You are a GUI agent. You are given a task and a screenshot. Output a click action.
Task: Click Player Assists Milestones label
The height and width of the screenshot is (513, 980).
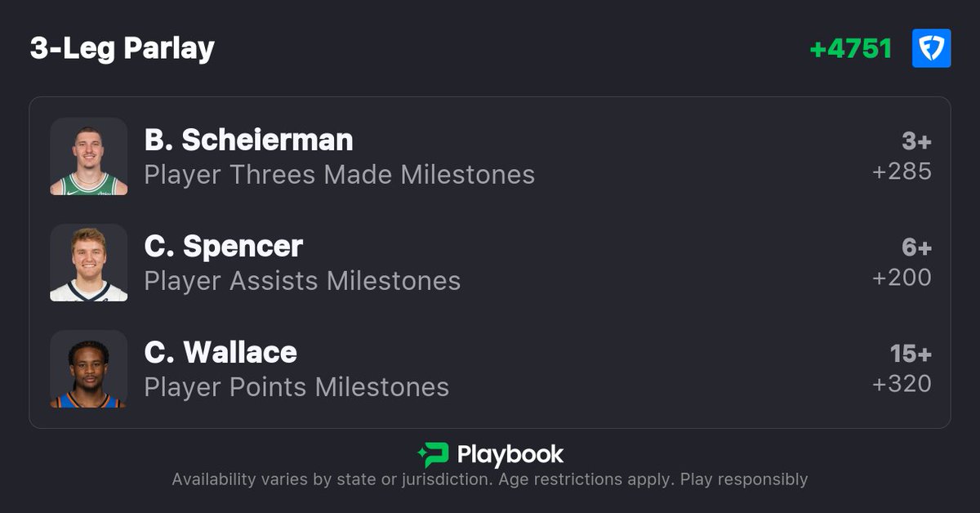302,281
